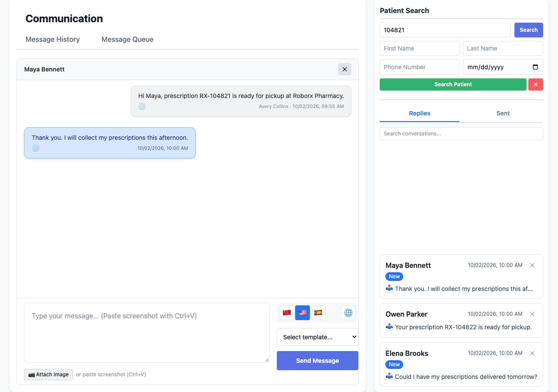
Task: Click the Patient Search heading
Action: [x=405, y=10]
